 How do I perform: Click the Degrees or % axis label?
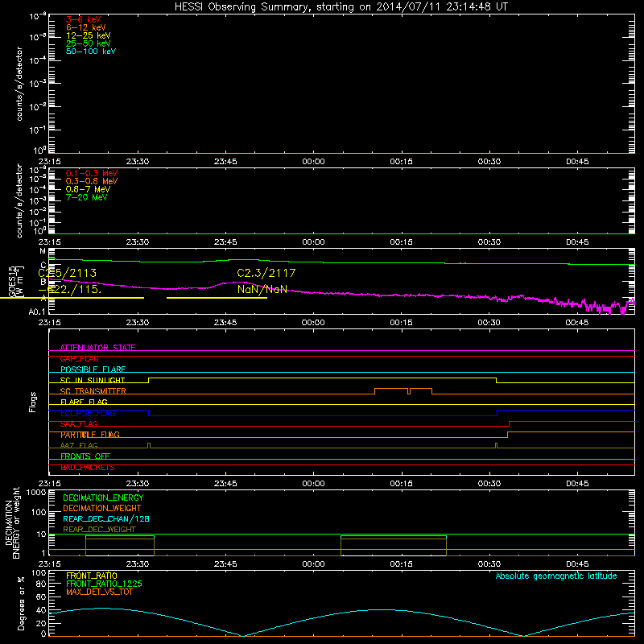[x=21, y=603]
